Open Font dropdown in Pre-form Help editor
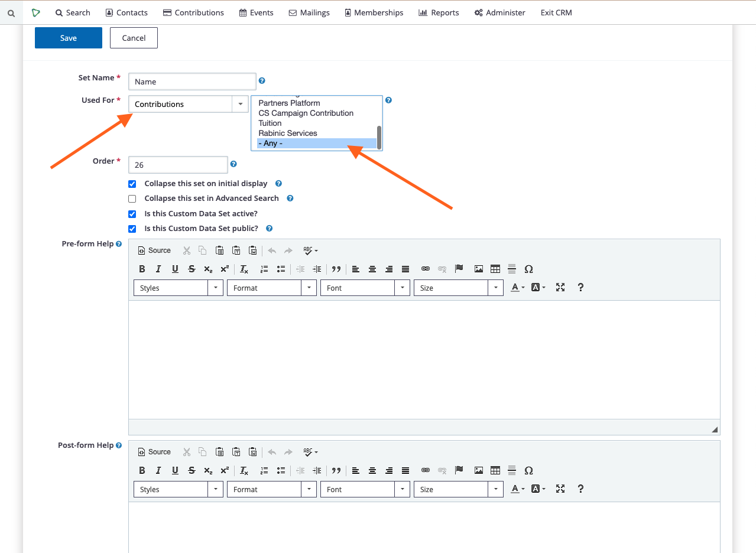756x553 pixels. coord(365,288)
